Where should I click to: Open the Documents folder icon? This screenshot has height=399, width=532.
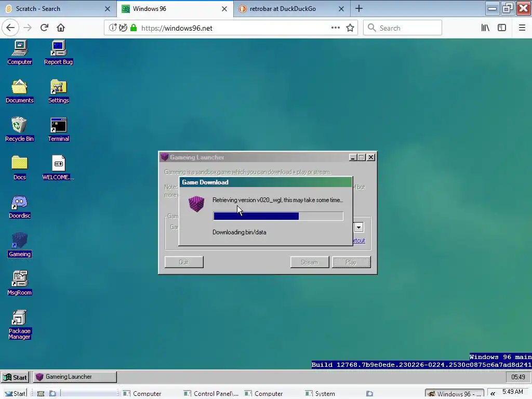pos(19,91)
